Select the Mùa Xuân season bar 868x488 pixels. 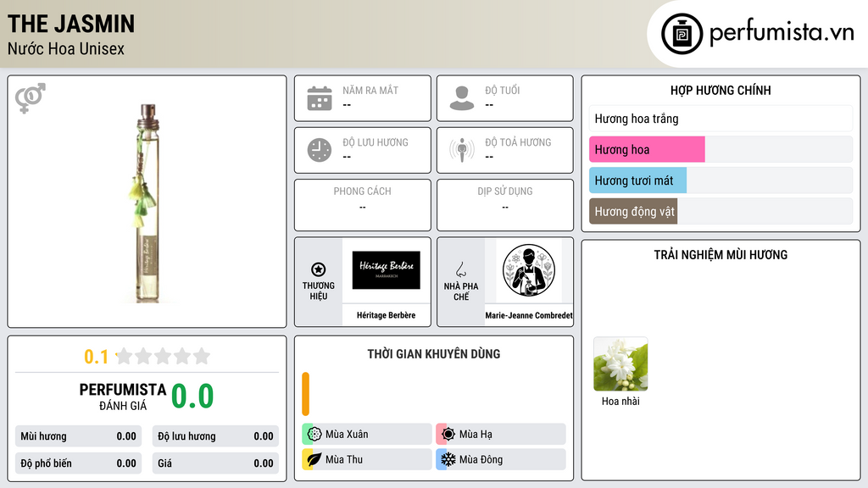click(x=367, y=435)
